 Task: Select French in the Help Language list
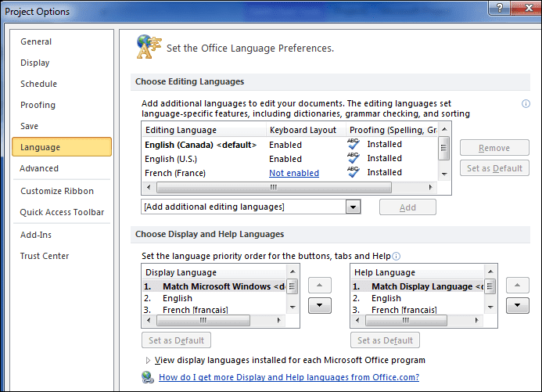[418, 310]
